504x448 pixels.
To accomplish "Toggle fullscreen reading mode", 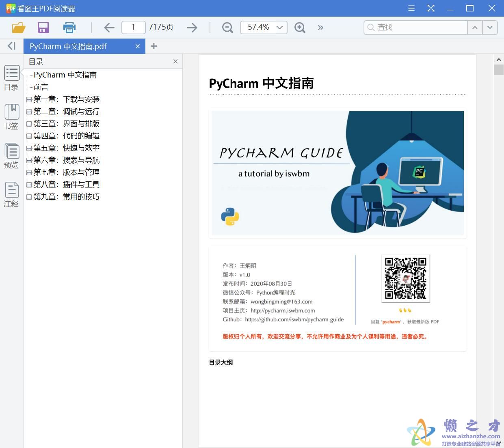I will tap(431, 8).
